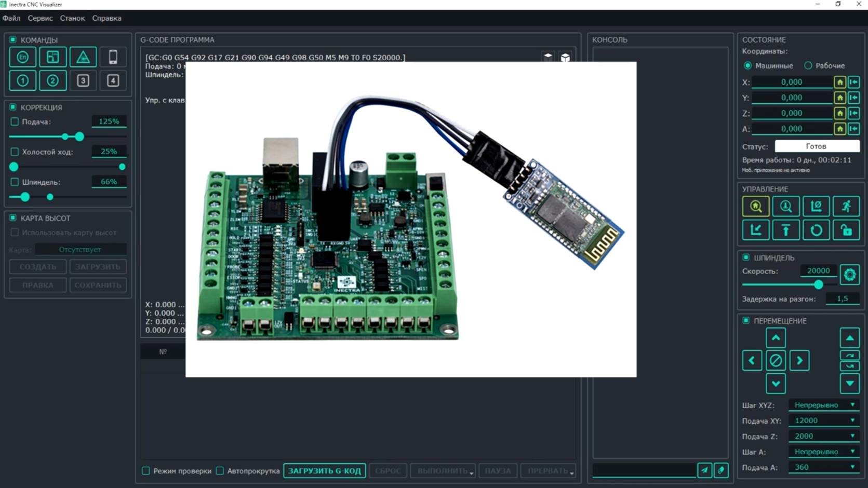
Task: Zero the Y axis coordinate using arrow icon
Action: pos(853,98)
